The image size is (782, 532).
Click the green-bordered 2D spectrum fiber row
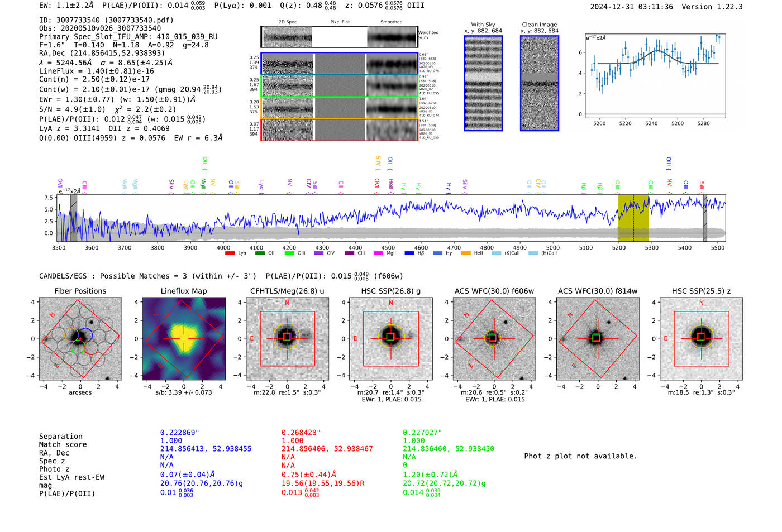[x=340, y=86]
